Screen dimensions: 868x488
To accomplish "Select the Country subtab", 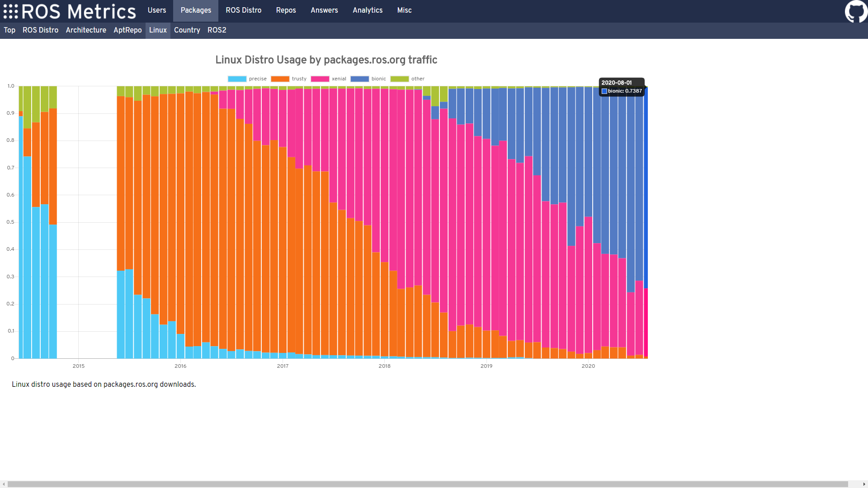I will (x=187, y=30).
